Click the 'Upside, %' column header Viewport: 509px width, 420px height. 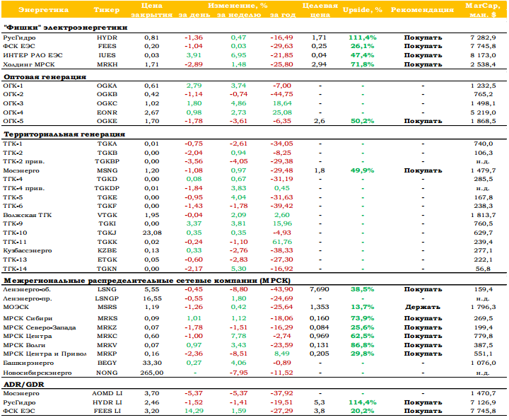click(362, 10)
